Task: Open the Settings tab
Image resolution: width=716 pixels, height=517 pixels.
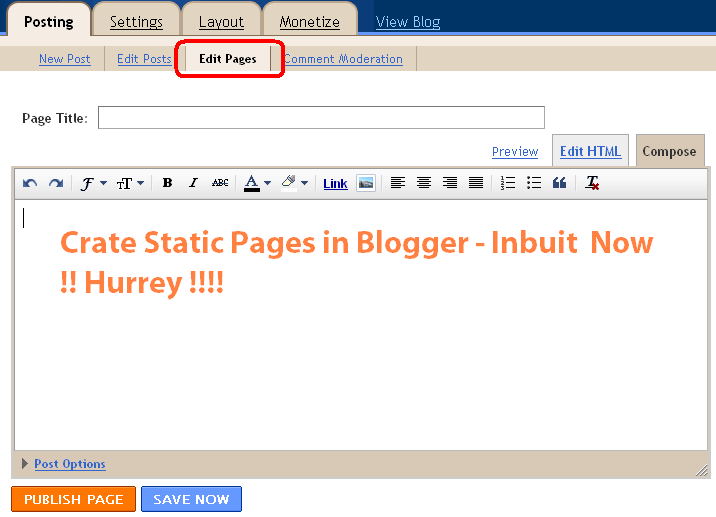Action: point(136,22)
